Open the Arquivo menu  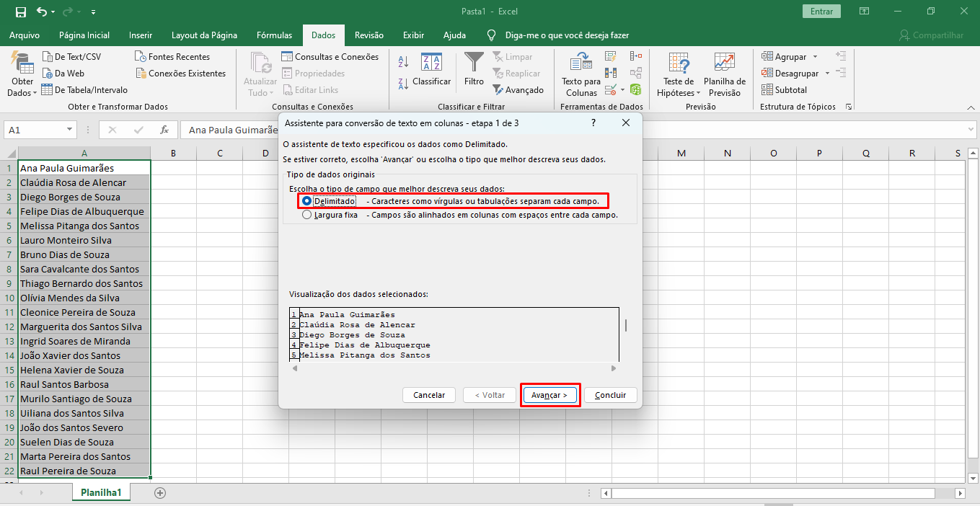(x=25, y=35)
